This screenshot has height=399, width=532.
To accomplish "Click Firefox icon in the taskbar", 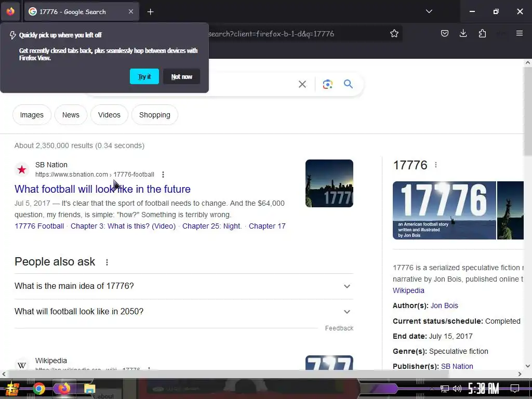I will [x=64, y=389].
